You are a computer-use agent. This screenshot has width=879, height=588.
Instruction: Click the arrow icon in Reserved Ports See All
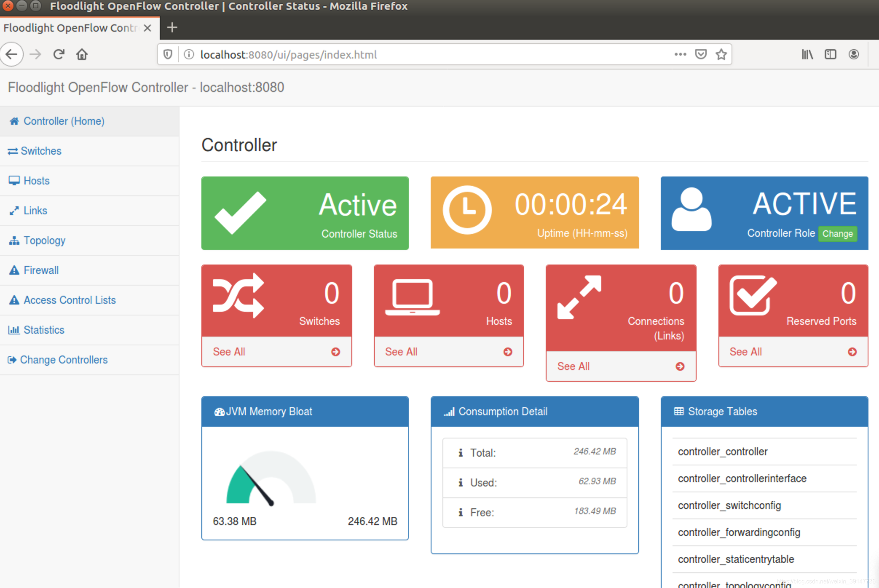(852, 352)
